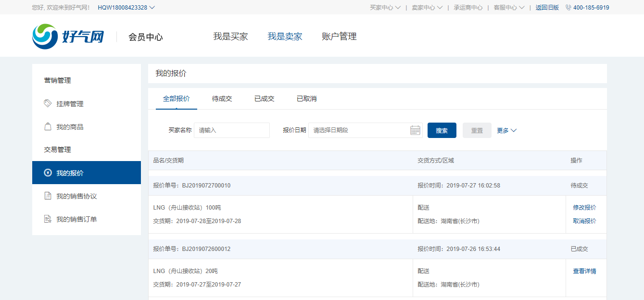Click the phone icon next to 400-185-6919

[568, 7]
